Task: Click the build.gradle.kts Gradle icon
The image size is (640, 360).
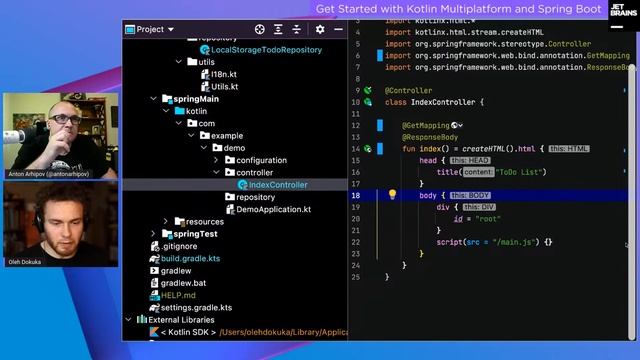Action: coord(154,258)
